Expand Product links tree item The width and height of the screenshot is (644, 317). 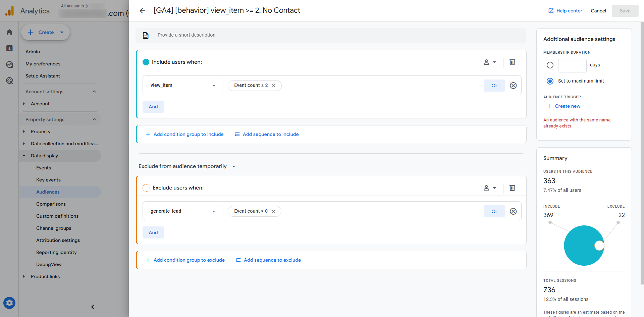pos(24,276)
